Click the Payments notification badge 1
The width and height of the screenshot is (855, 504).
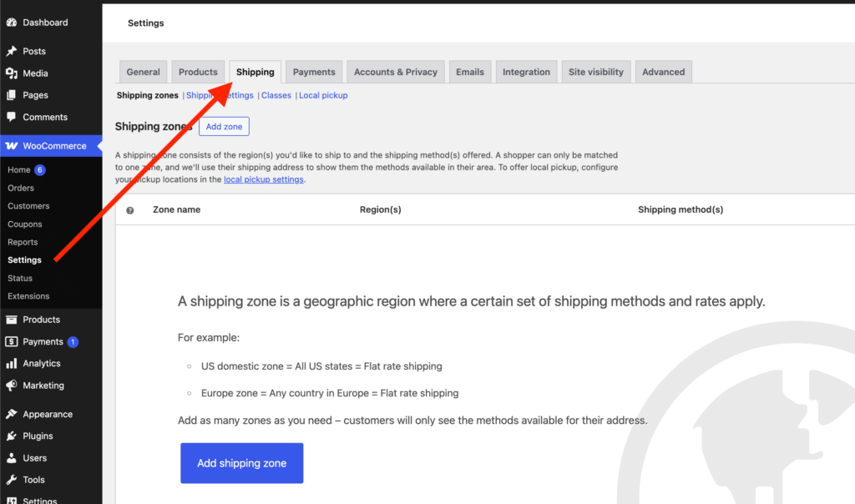[x=73, y=342]
